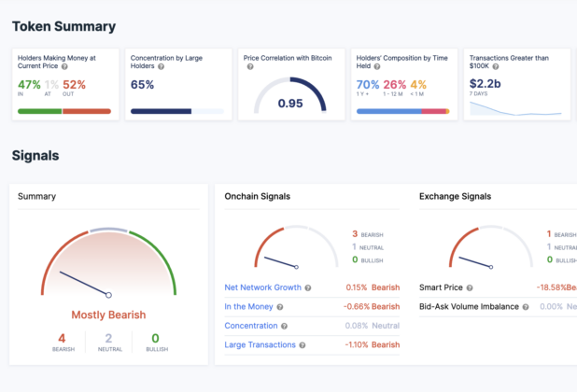This screenshot has height=392, width=577.
Task: Click the 1% AT holders value
Action: [51, 85]
